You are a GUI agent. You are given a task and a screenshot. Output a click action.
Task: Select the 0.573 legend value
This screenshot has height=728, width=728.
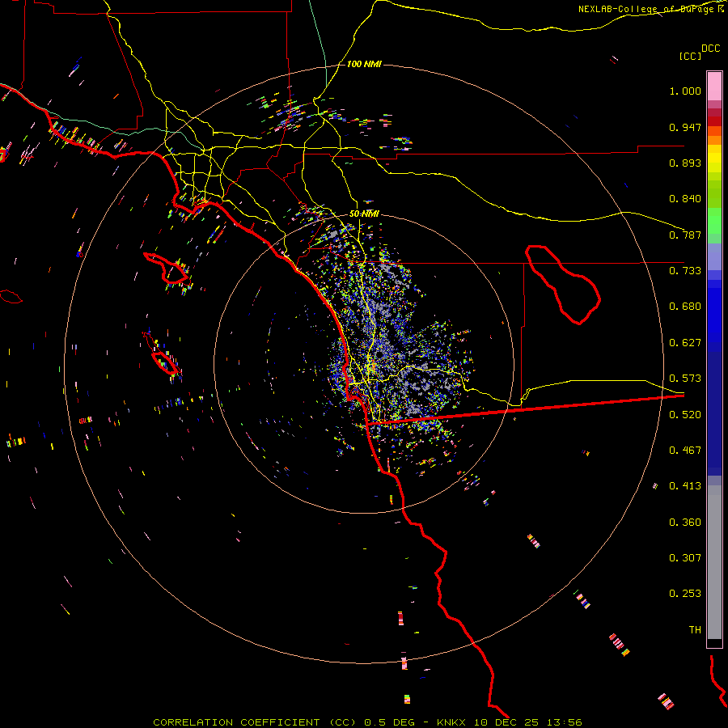pos(685,379)
